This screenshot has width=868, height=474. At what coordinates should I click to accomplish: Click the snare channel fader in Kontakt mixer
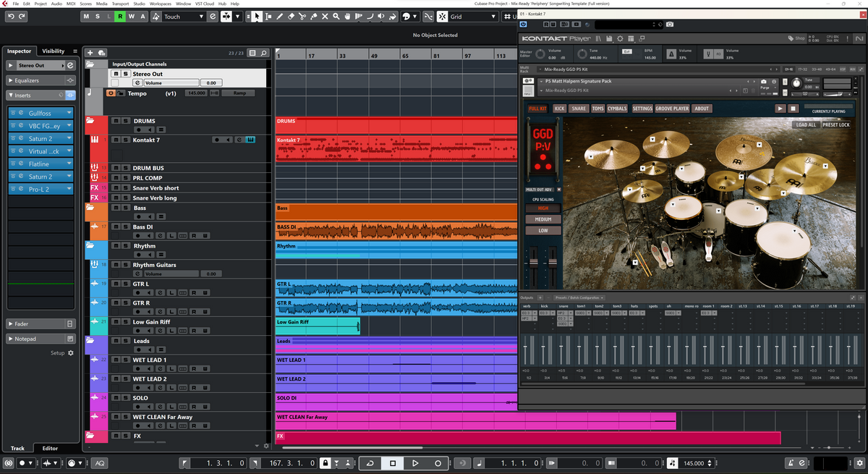pos(561,346)
